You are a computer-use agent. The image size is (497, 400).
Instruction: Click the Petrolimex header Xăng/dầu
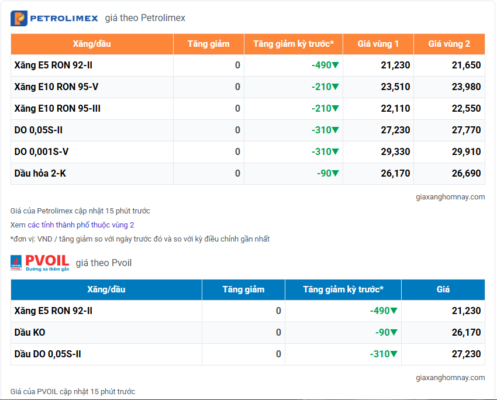(x=92, y=44)
